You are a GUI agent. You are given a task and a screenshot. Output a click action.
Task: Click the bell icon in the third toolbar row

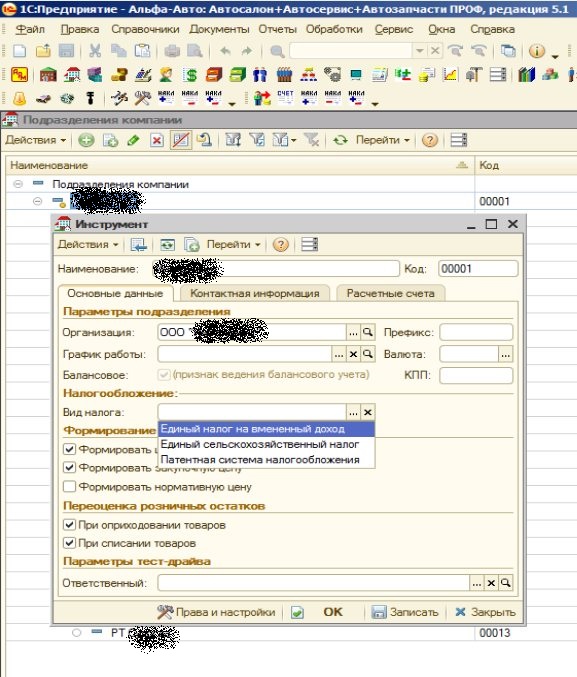tap(19, 98)
